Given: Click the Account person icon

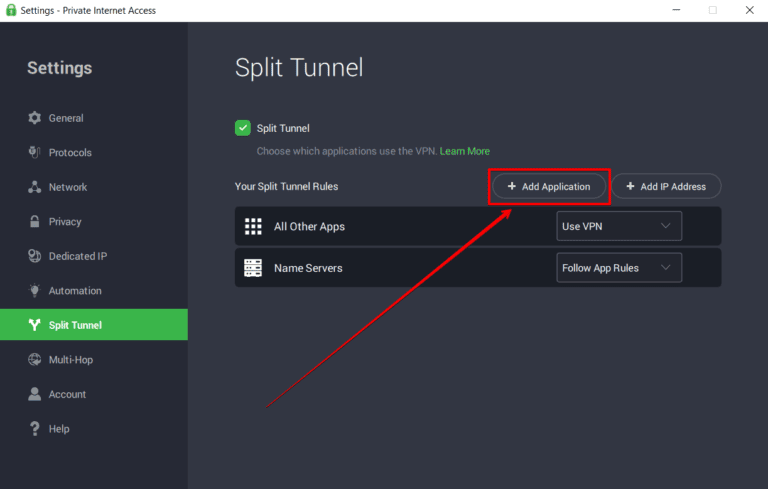Looking at the screenshot, I should 35,394.
